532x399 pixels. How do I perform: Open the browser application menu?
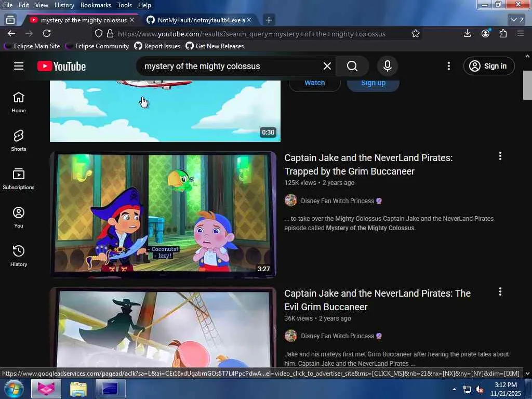(x=521, y=33)
